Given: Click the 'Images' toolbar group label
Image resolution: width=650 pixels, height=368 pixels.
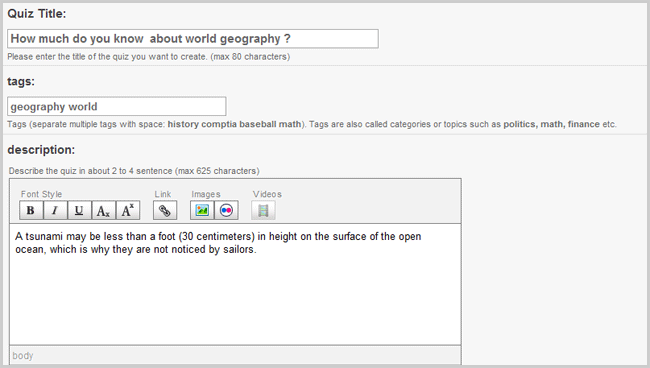Looking at the screenshot, I should coord(206,194).
